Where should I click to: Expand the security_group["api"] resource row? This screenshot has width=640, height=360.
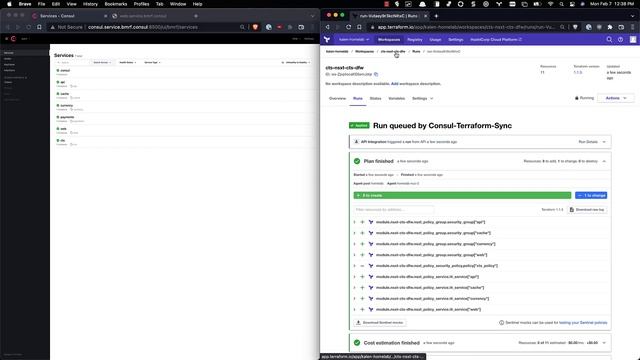click(354, 222)
